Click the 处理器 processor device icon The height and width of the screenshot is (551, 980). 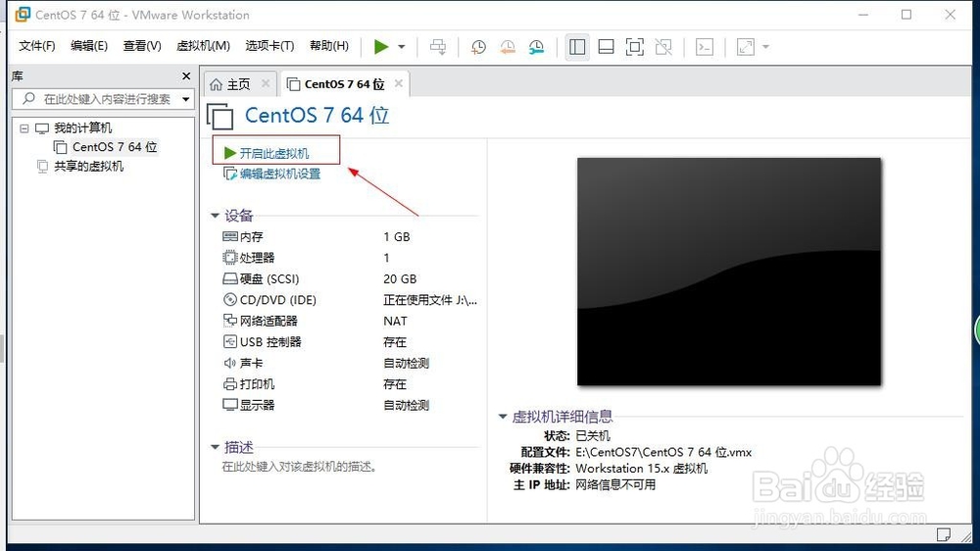point(230,257)
